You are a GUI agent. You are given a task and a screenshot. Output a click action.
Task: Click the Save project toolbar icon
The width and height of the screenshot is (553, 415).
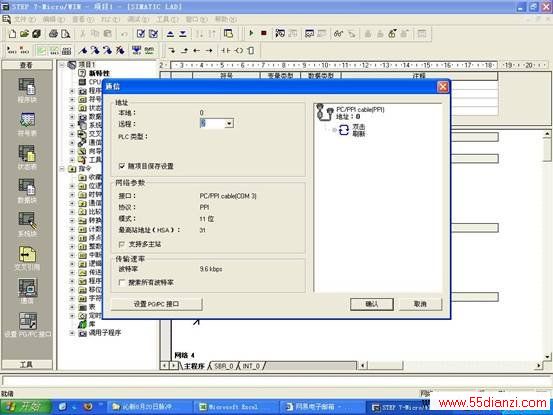pyautogui.click(x=36, y=34)
